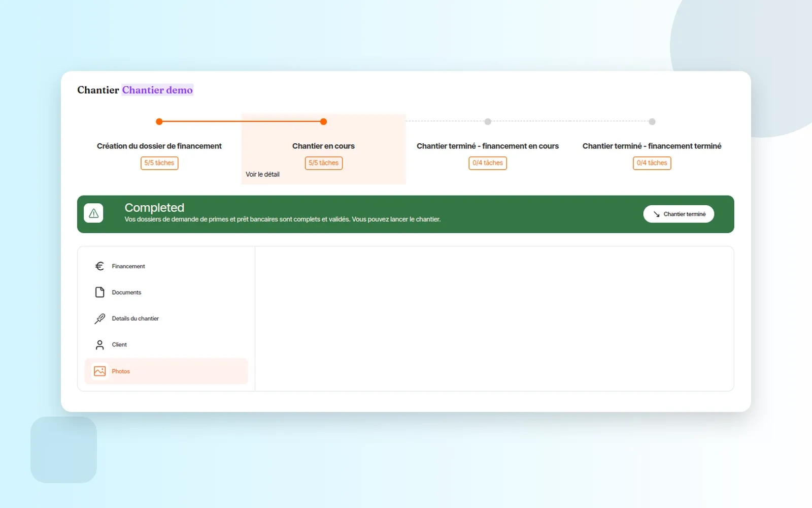The height and width of the screenshot is (508, 812).
Task: Select the Chantier en cours step label
Action: point(323,146)
